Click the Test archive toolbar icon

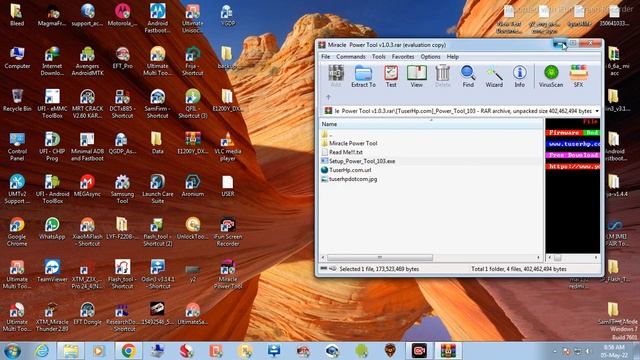[x=391, y=76]
